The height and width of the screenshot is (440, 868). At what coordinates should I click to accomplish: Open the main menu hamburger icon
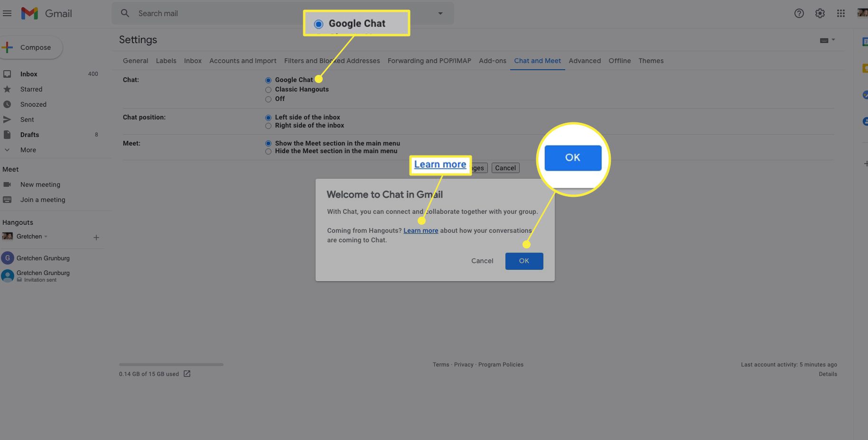click(x=7, y=13)
